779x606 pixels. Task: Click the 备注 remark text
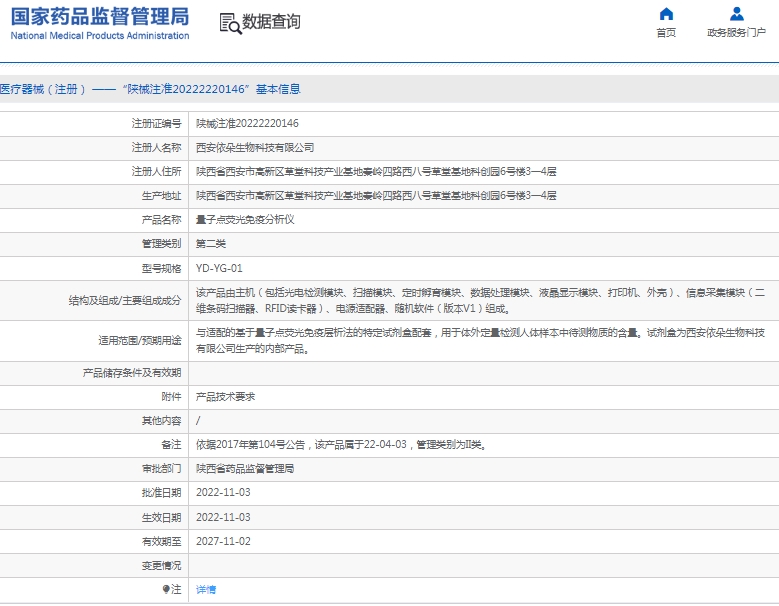(341, 445)
